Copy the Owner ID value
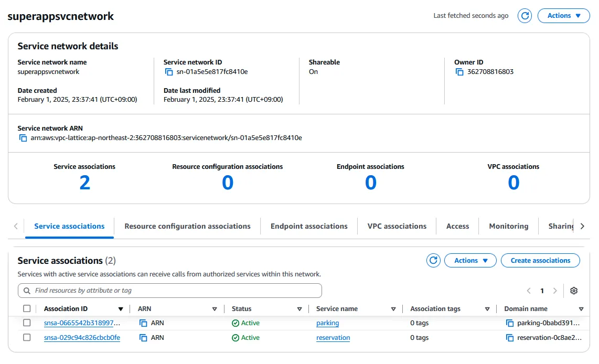Viewport: 599px width, 364px height. (x=459, y=72)
